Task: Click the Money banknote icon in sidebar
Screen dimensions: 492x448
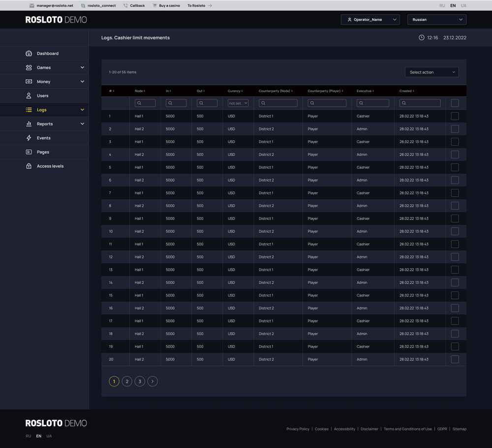Action: tap(29, 82)
